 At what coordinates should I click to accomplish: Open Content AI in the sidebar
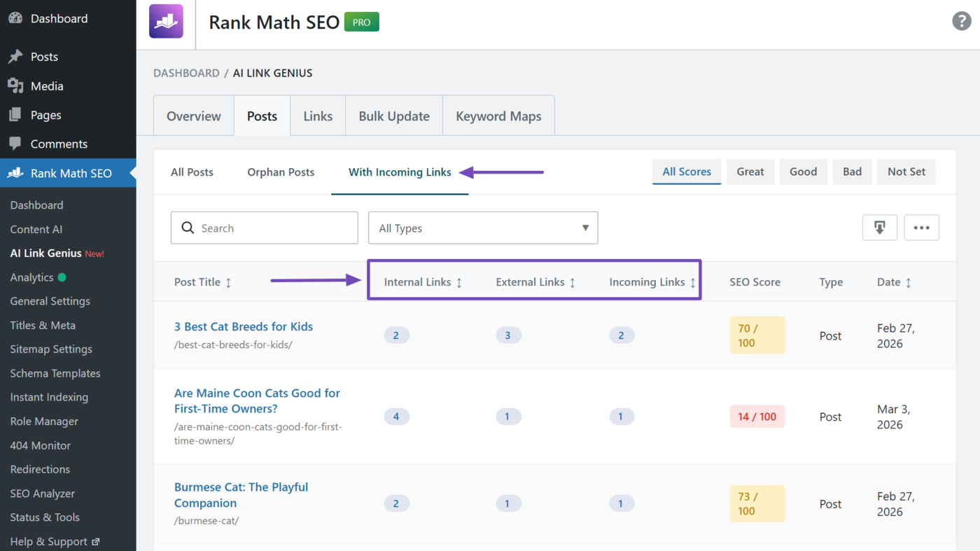[36, 229]
